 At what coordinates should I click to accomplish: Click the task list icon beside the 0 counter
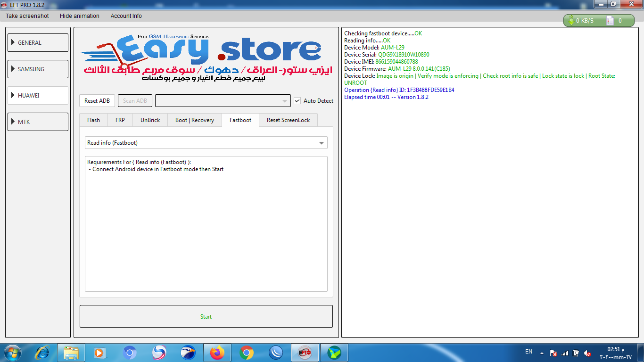(610, 20)
